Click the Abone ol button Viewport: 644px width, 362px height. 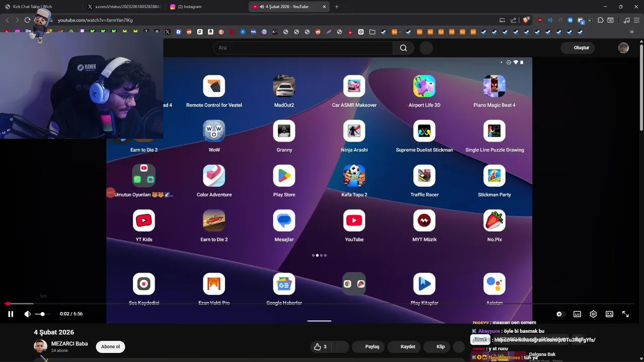111,346
